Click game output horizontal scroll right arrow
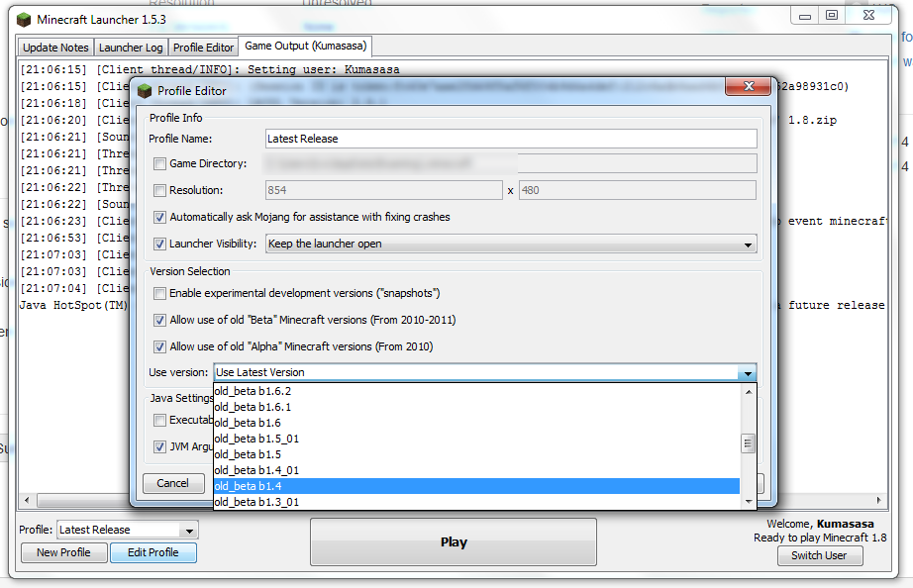The image size is (913, 588). [878, 500]
